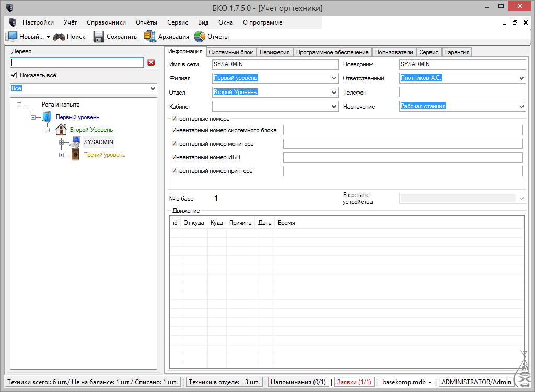Image resolution: width=535 pixels, height=392 pixels.
Task: Open the Ответственный dropdown
Action: tap(521, 78)
